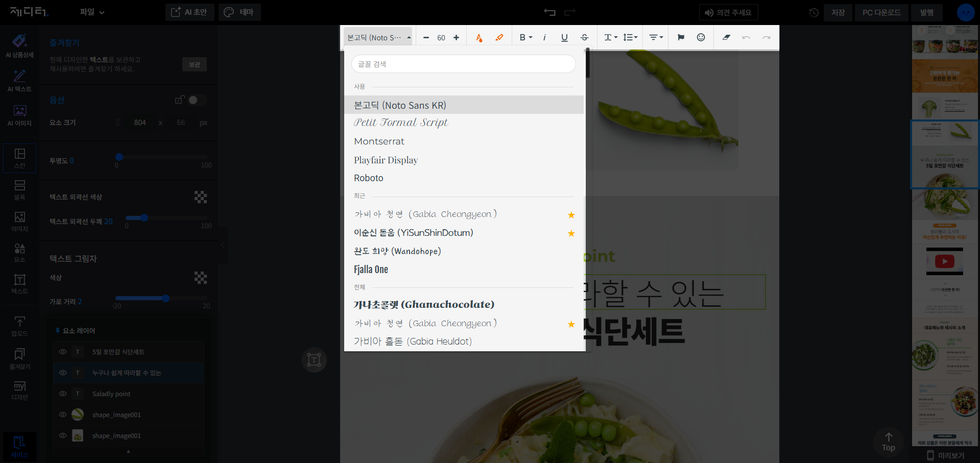Apply underline formatting from toolbar

coord(564,37)
